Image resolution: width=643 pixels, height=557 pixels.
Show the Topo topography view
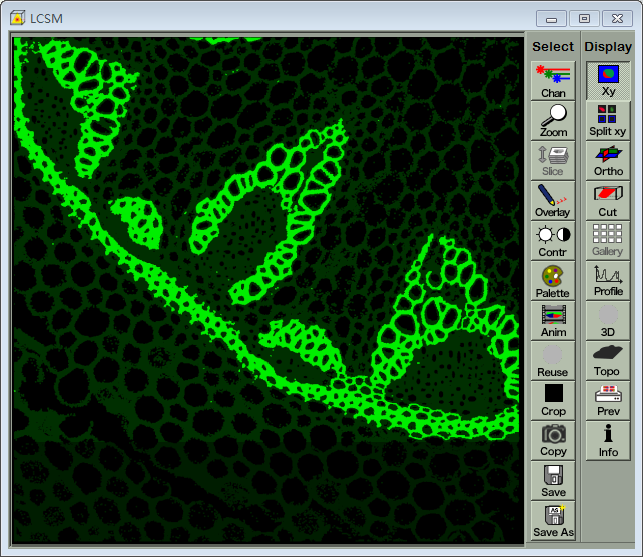(x=608, y=361)
